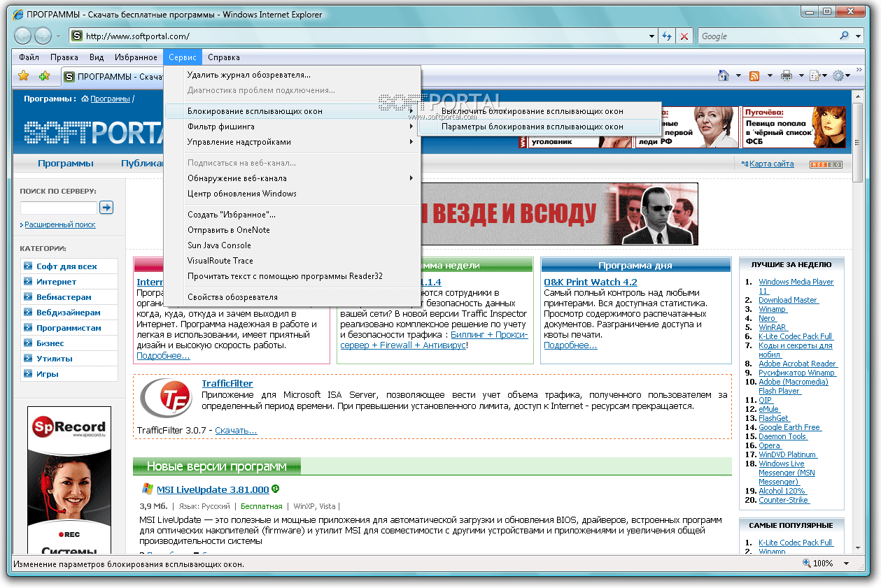
Task: Open the Карта сайта link
Action: pyautogui.click(x=771, y=164)
